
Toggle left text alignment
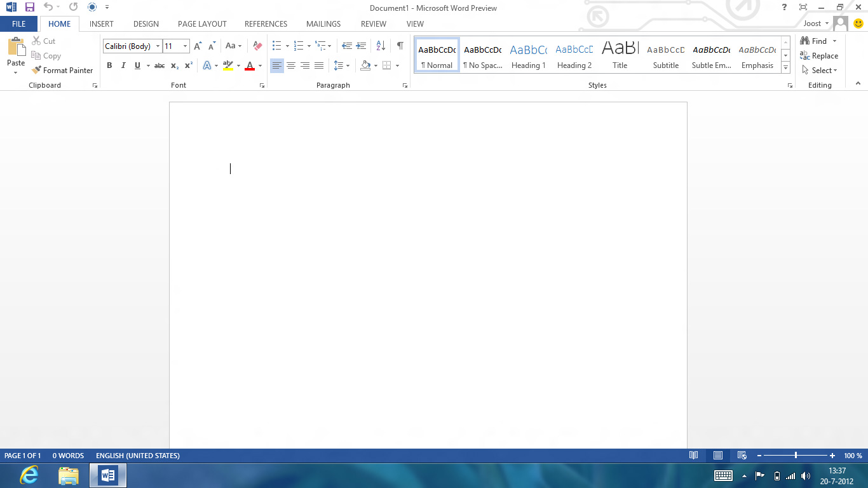click(277, 65)
